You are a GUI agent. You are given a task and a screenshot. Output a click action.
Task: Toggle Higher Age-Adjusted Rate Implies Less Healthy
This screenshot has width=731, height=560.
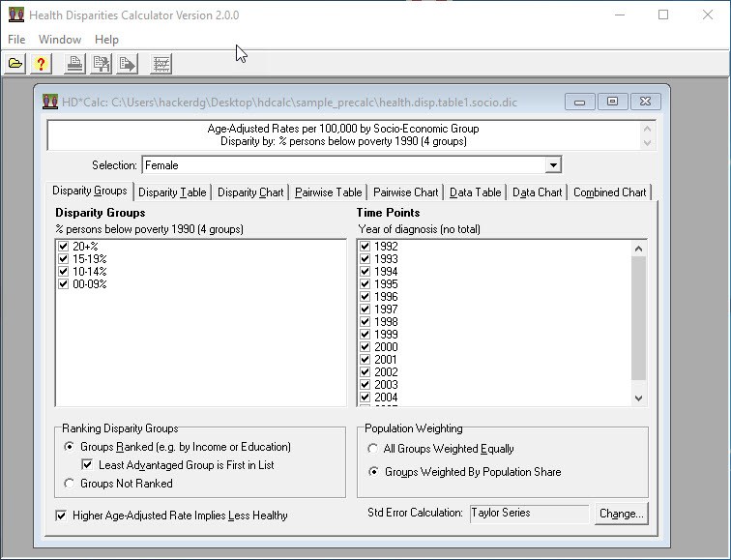coord(63,516)
